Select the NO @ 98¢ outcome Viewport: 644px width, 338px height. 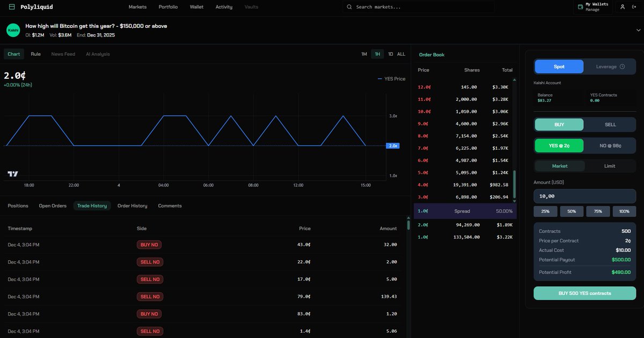point(611,145)
